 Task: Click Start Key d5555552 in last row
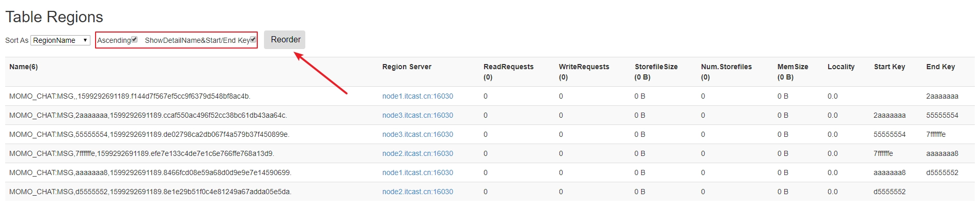tap(890, 192)
